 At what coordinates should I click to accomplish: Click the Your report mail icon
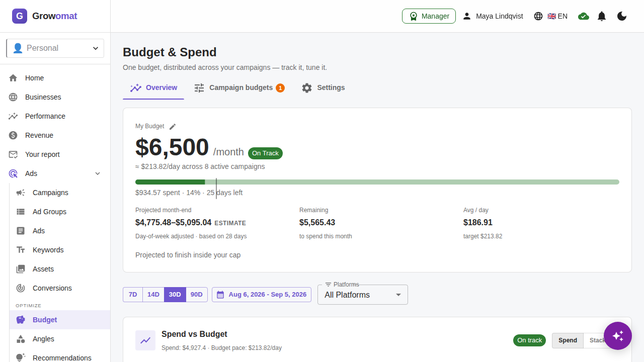(13, 154)
